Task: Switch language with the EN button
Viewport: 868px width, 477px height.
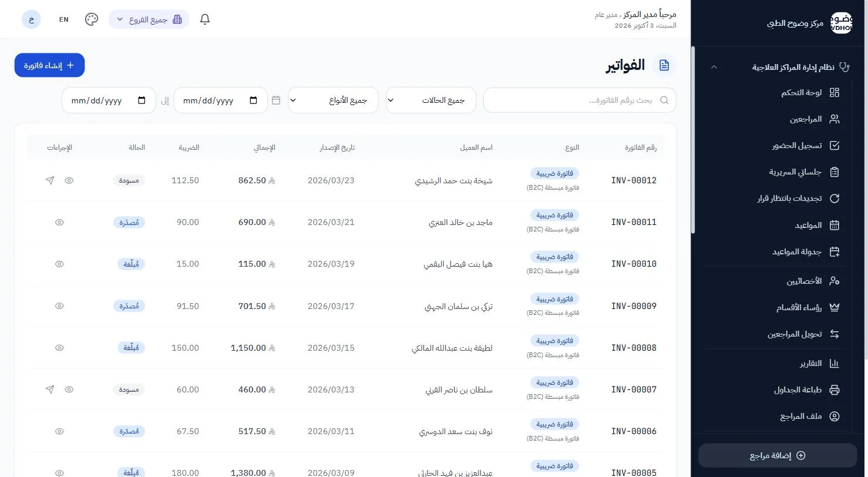Action: [x=64, y=19]
